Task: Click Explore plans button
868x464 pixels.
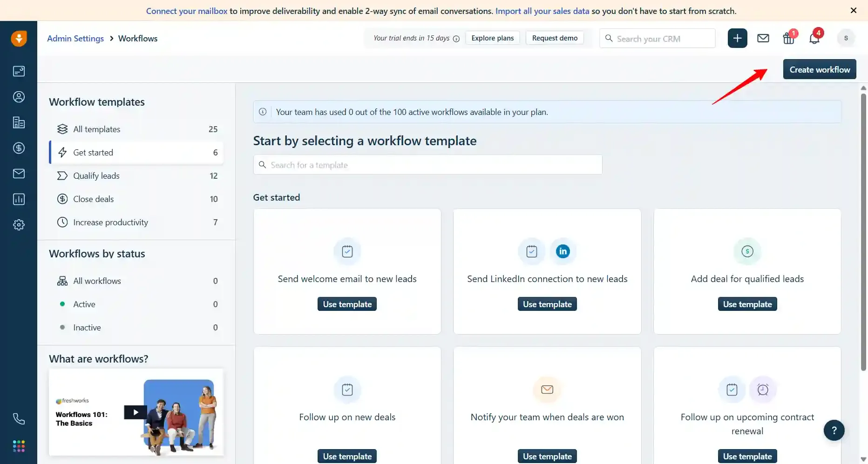Action: coord(492,38)
